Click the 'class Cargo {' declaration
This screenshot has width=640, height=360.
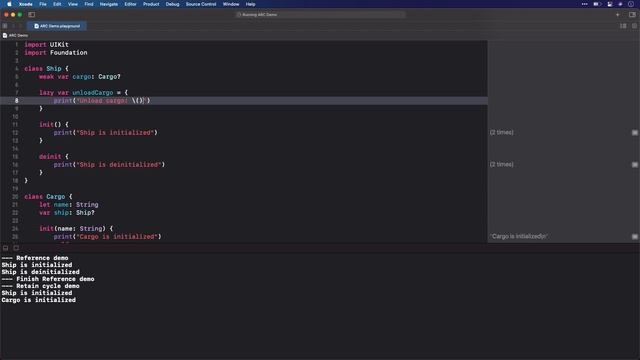coord(48,197)
